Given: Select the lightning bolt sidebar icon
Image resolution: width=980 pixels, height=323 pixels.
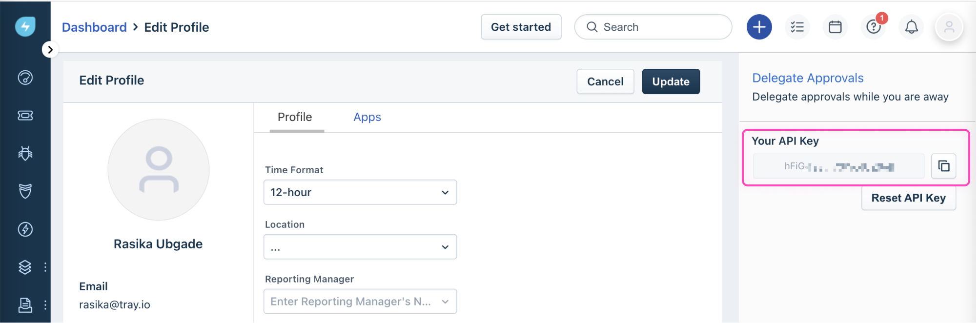Looking at the screenshot, I should (x=25, y=229).
